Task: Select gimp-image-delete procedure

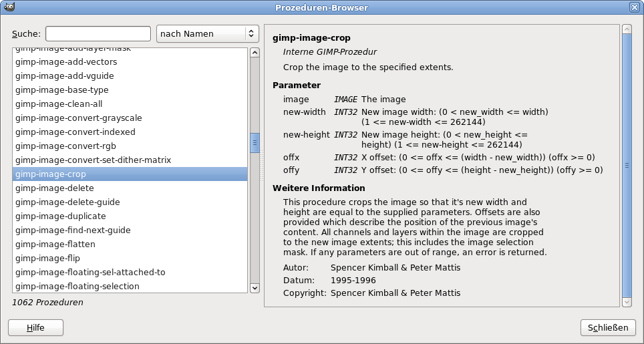Action: 130,188
